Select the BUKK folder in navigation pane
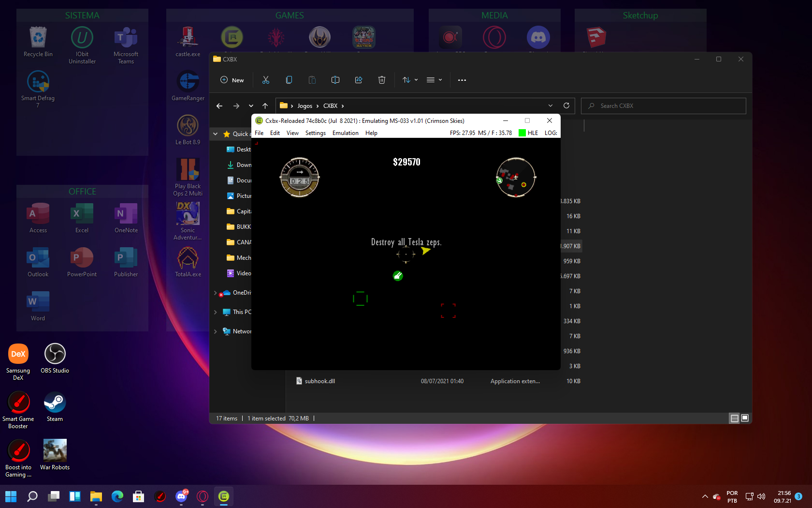 [x=239, y=227]
